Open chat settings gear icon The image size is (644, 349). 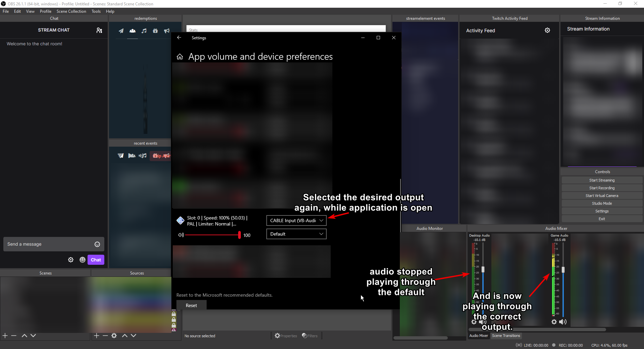[x=71, y=260]
